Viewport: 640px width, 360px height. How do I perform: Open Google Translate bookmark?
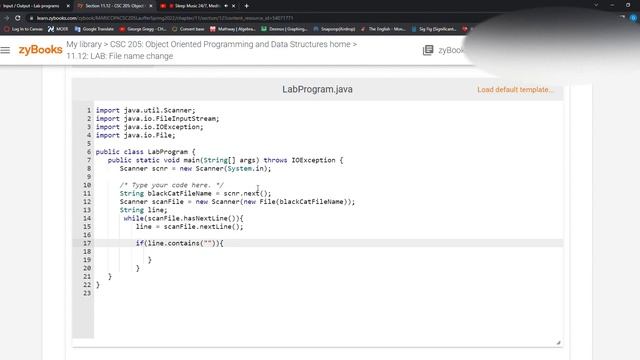click(x=94, y=29)
